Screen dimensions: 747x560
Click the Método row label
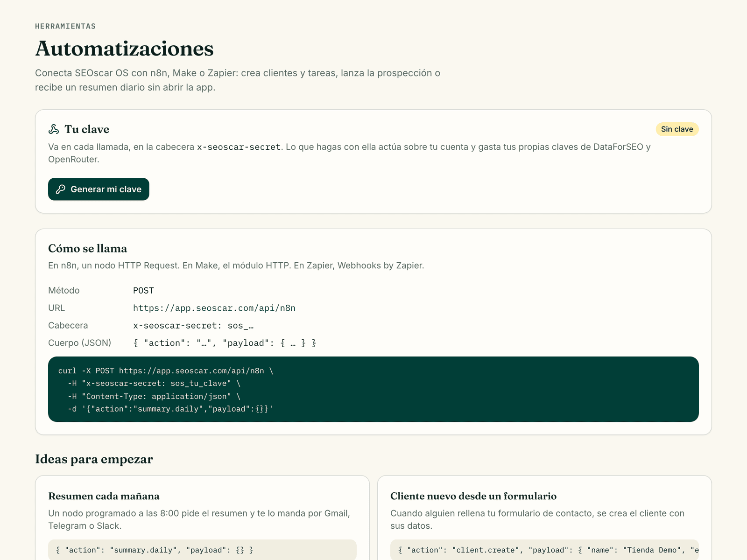pyautogui.click(x=64, y=290)
